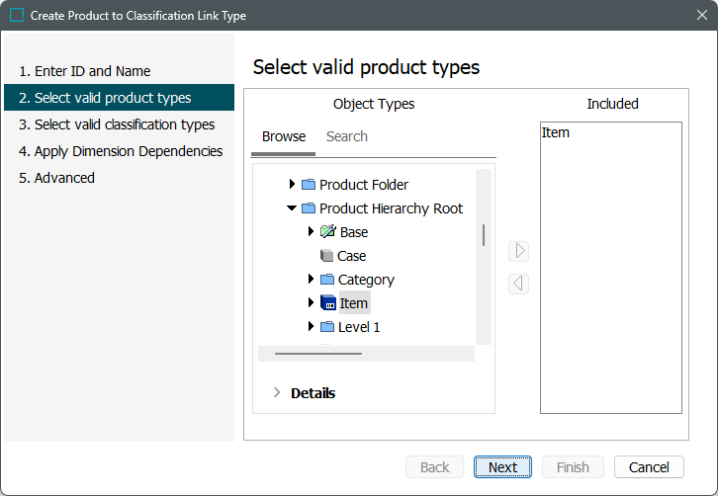Expand the Product Folder node
The width and height of the screenshot is (718, 496).
292,184
